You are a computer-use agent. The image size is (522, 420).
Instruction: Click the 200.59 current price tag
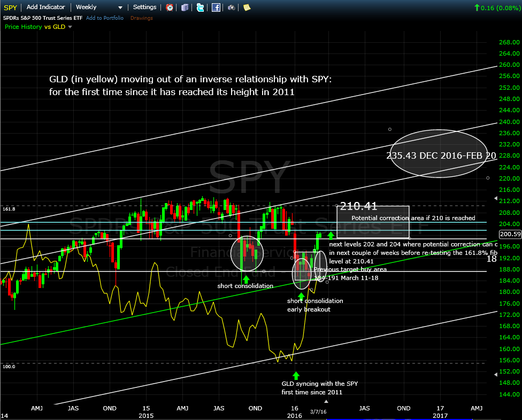(510, 234)
